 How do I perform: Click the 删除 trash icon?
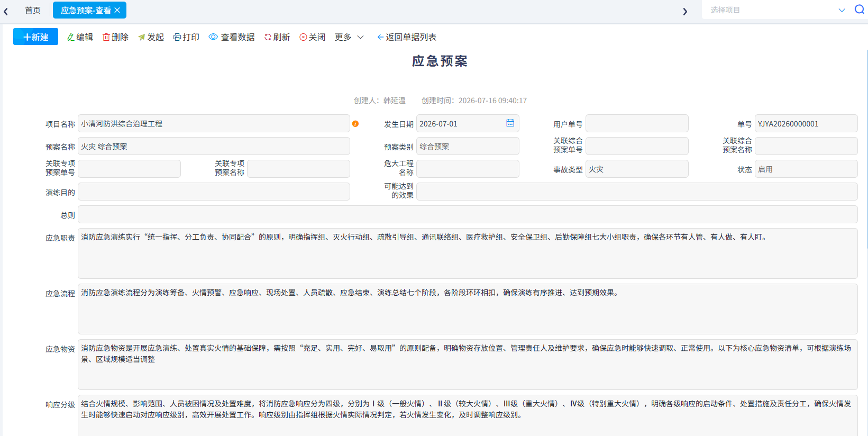coord(106,37)
